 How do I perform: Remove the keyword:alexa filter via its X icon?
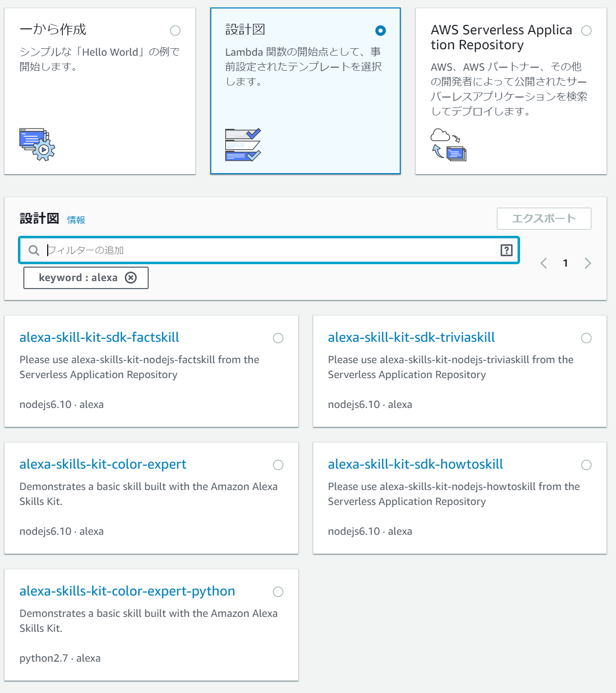point(131,278)
